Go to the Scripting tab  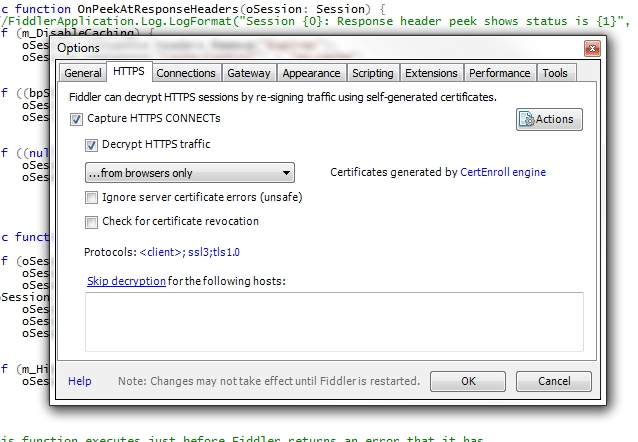[373, 73]
